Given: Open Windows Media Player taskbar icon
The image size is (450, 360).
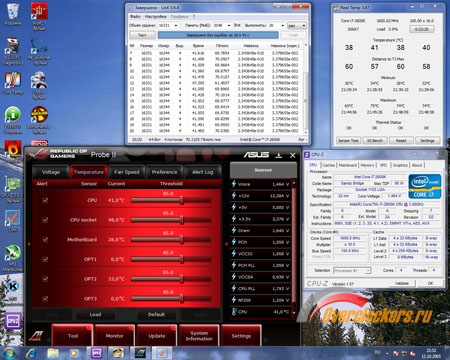Looking at the screenshot, I should coord(74,353).
